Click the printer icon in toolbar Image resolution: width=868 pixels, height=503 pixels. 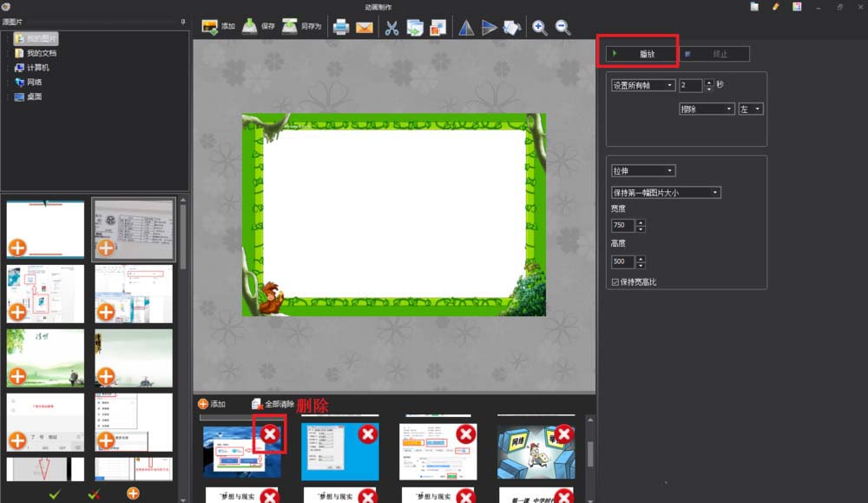pos(341,27)
